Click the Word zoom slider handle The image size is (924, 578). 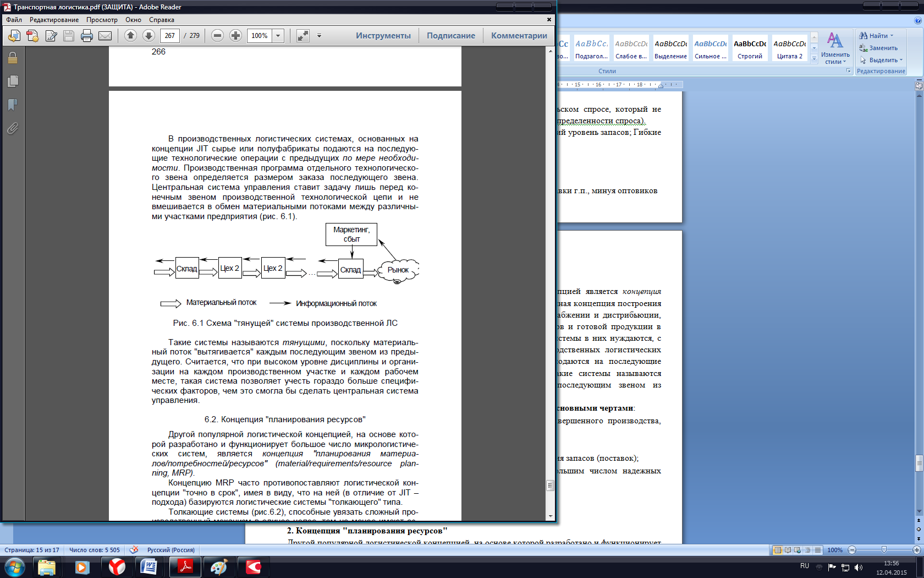[884, 550]
